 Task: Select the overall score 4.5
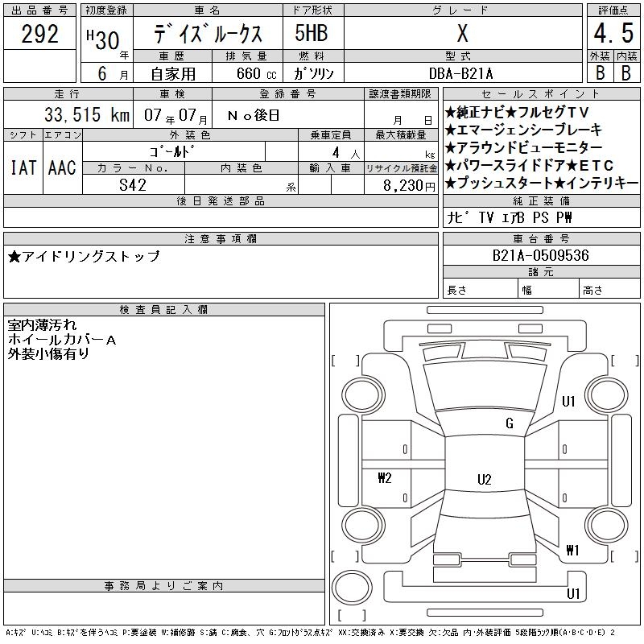pyautogui.click(x=612, y=34)
